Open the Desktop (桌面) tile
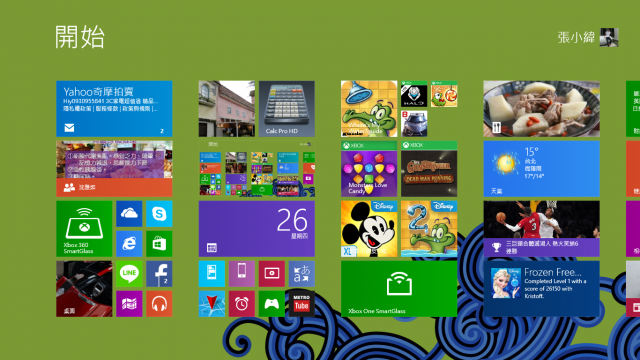Image resolution: width=640 pixels, height=360 pixels. 84,289
